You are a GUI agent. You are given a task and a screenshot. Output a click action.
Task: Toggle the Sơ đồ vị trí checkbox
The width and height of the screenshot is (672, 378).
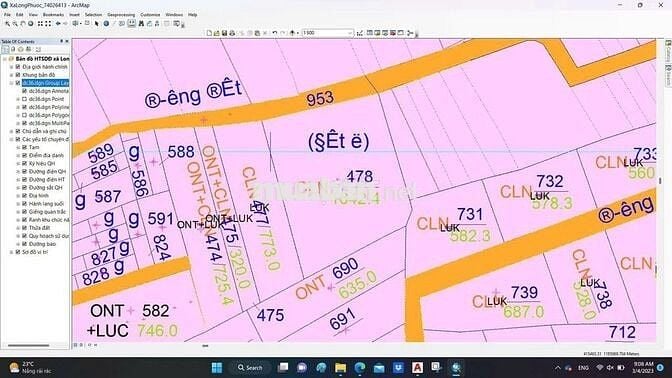point(18,252)
